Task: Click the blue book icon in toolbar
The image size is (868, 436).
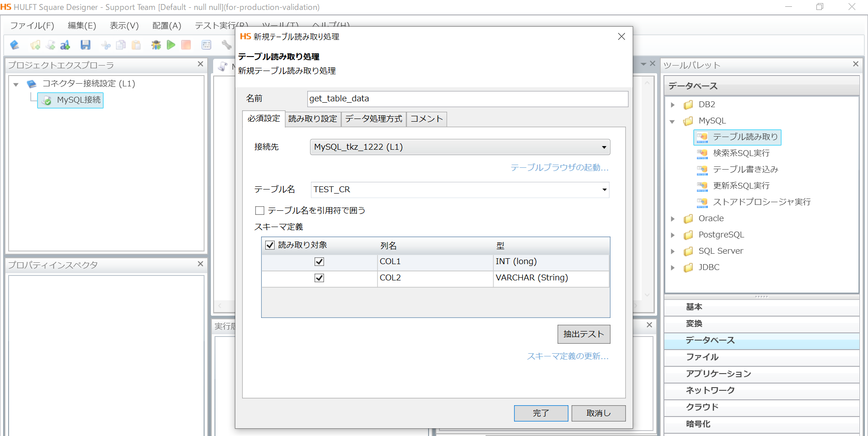Action: [15, 45]
